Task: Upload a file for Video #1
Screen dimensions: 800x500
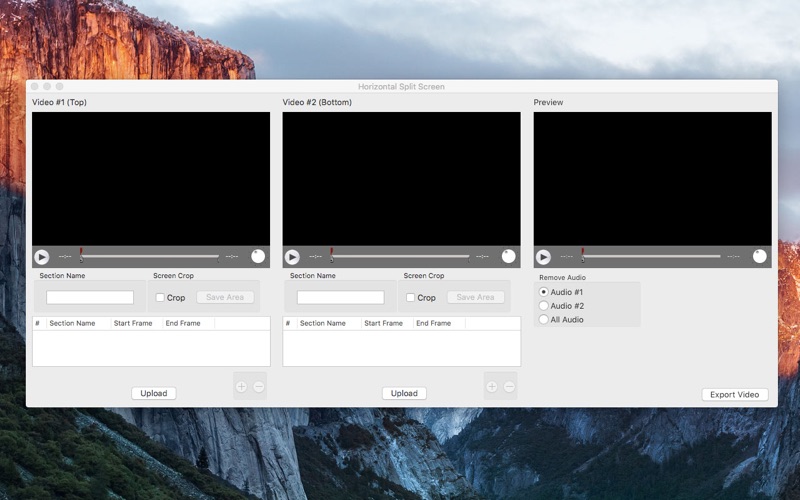Action: [154, 393]
